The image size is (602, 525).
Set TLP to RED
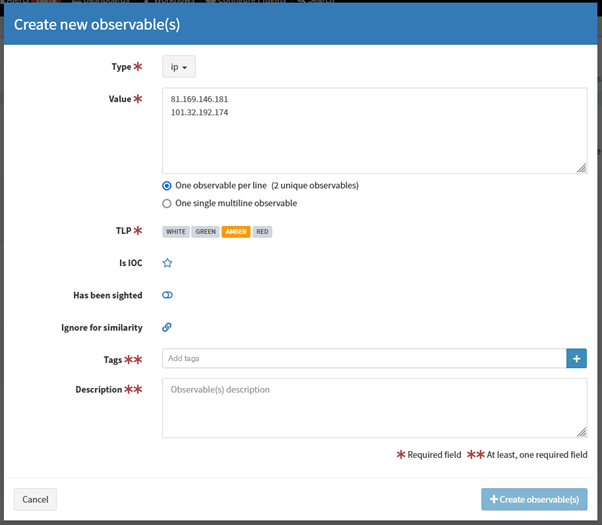pyautogui.click(x=262, y=232)
